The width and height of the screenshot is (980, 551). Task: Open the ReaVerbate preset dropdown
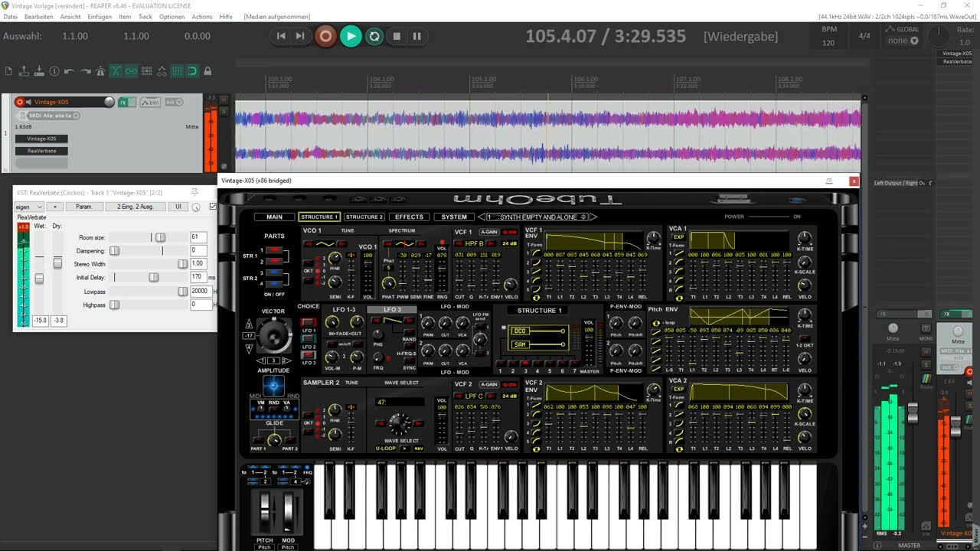[30, 207]
